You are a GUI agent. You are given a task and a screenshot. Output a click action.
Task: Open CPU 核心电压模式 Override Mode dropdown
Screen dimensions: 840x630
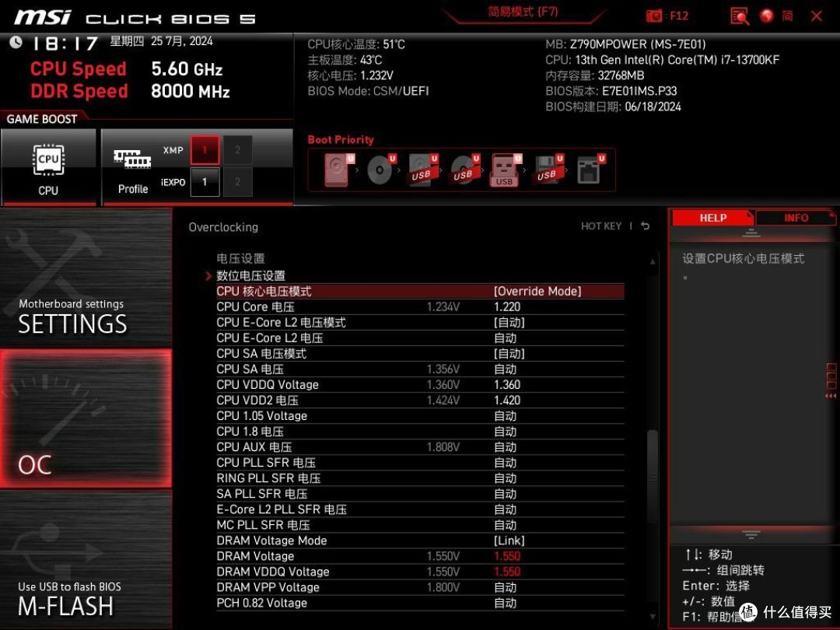click(537, 292)
